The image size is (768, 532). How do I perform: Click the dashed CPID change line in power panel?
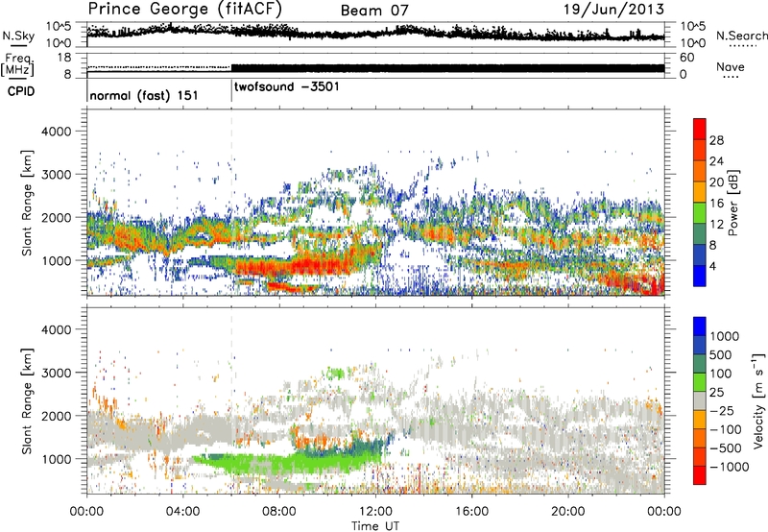coord(231,202)
